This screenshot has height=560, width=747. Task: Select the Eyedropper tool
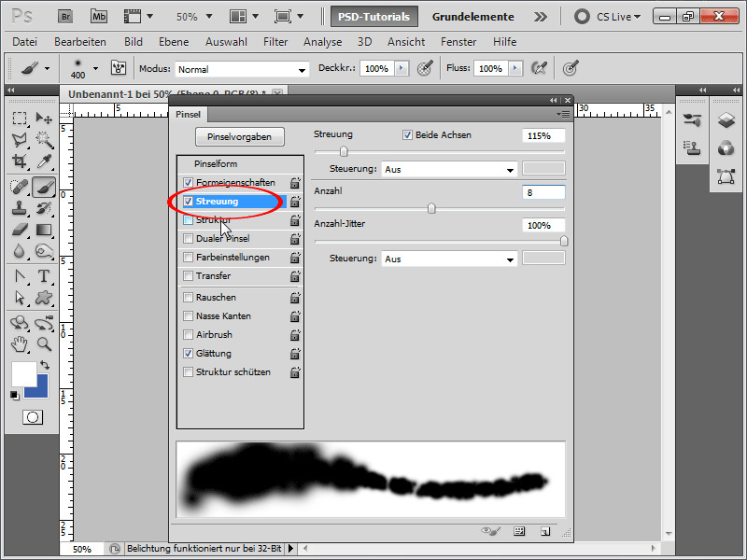pos(44,161)
